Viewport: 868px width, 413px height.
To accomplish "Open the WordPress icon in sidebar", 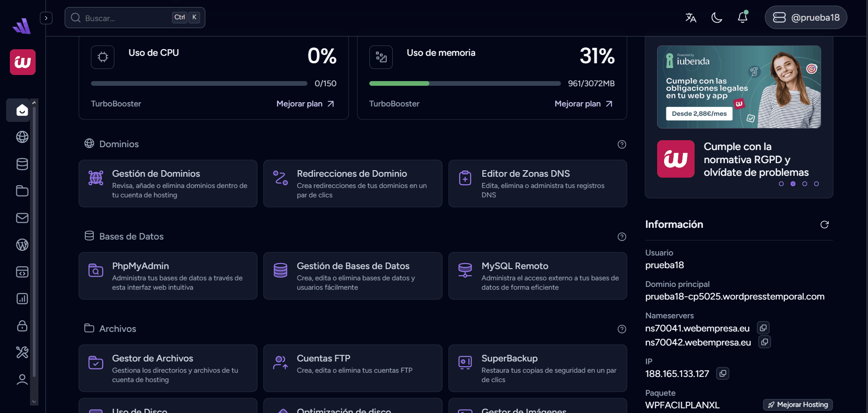I will click(22, 245).
